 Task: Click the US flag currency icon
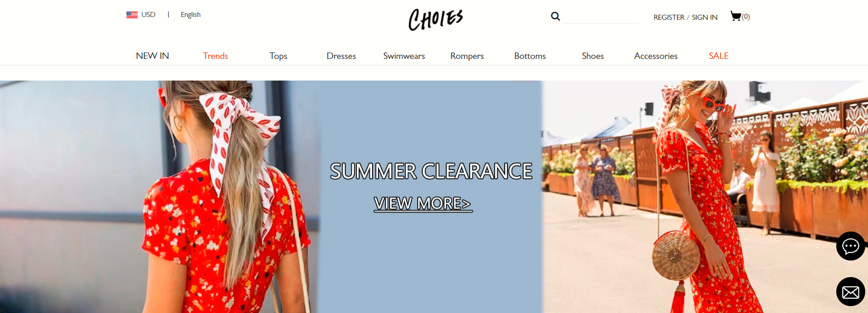[x=132, y=15]
